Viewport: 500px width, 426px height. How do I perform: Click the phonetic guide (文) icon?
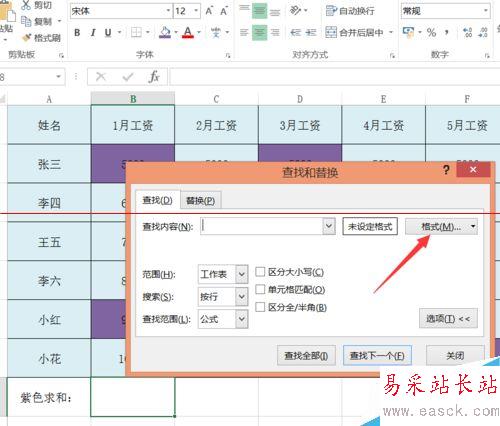click(216, 33)
